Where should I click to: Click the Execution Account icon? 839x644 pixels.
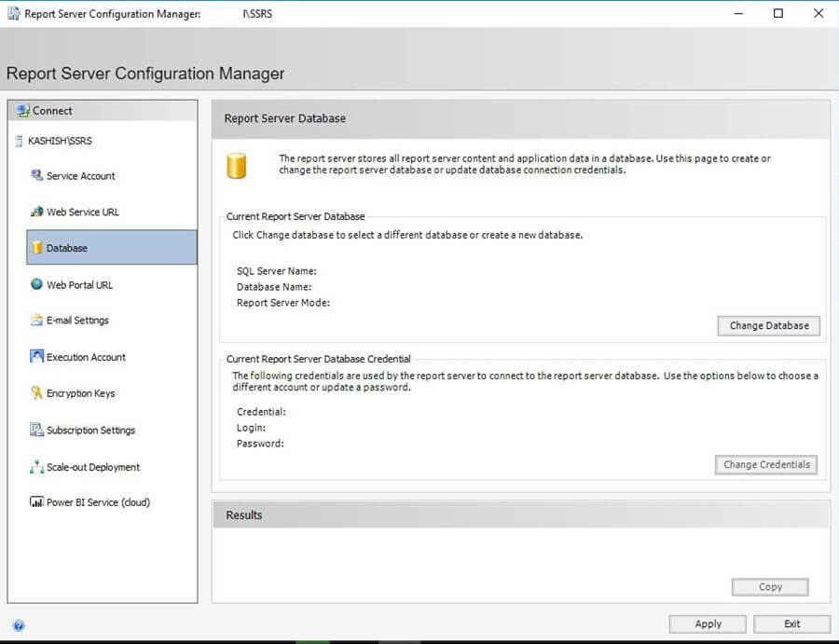coord(35,357)
